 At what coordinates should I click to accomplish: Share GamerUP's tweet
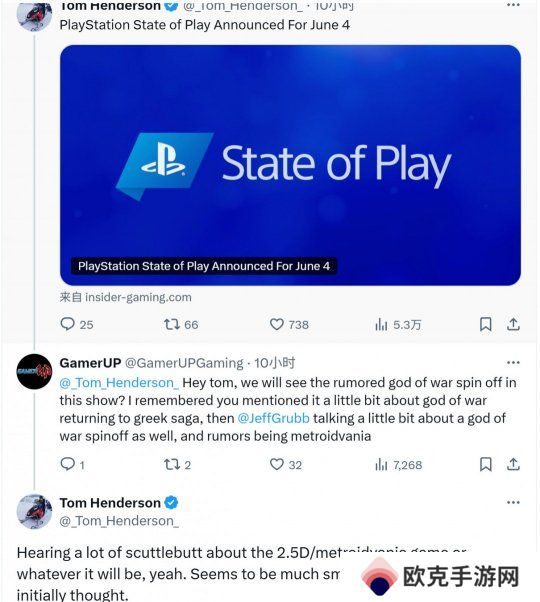click(x=513, y=465)
